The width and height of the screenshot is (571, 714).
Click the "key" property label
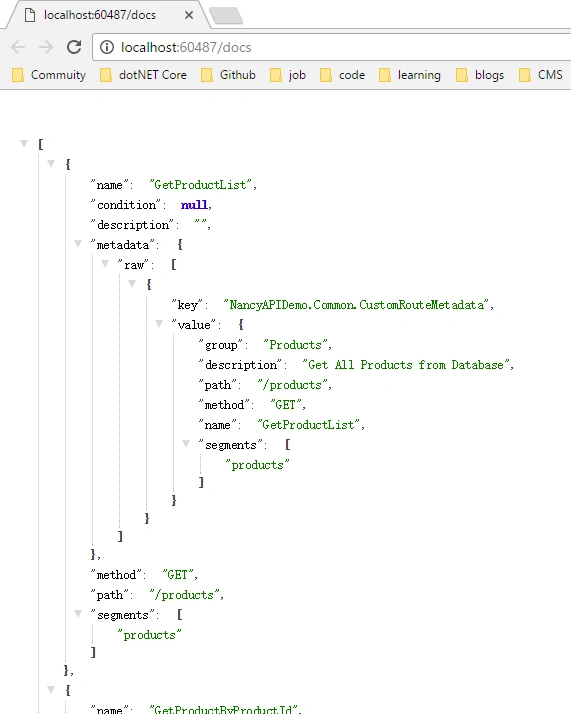tap(188, 305)
